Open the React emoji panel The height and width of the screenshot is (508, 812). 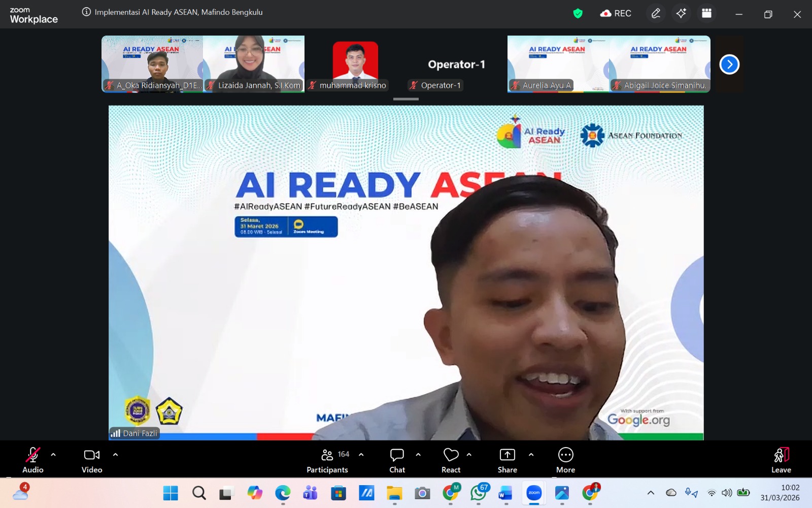[x=451, y=460]
